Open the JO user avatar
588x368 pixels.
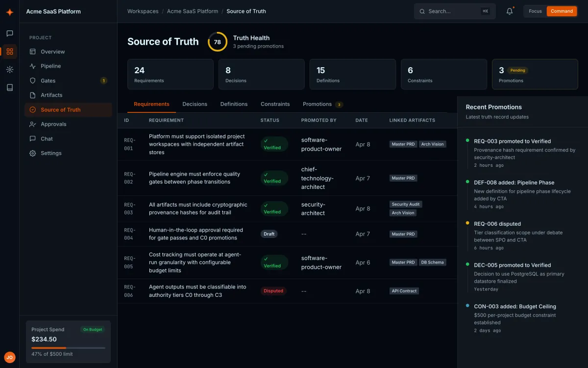tap(9, 357)
